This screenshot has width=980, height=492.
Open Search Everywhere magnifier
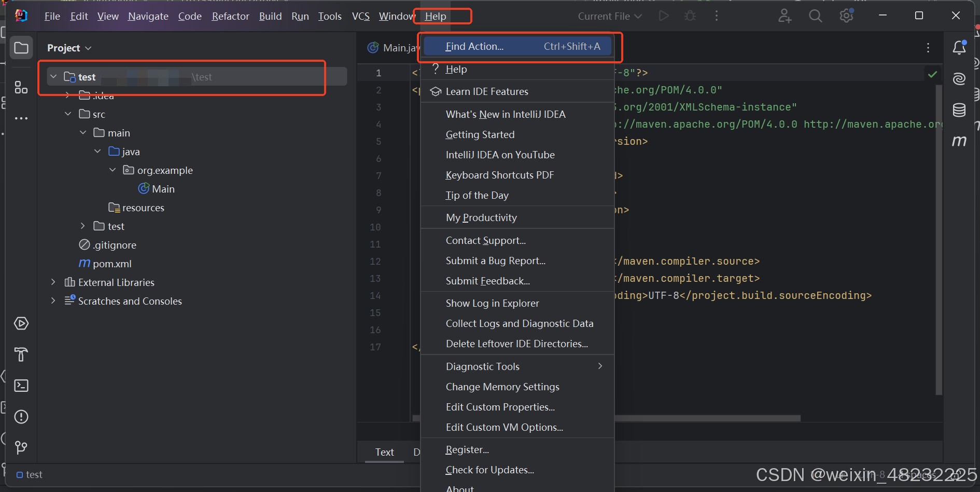816,16
